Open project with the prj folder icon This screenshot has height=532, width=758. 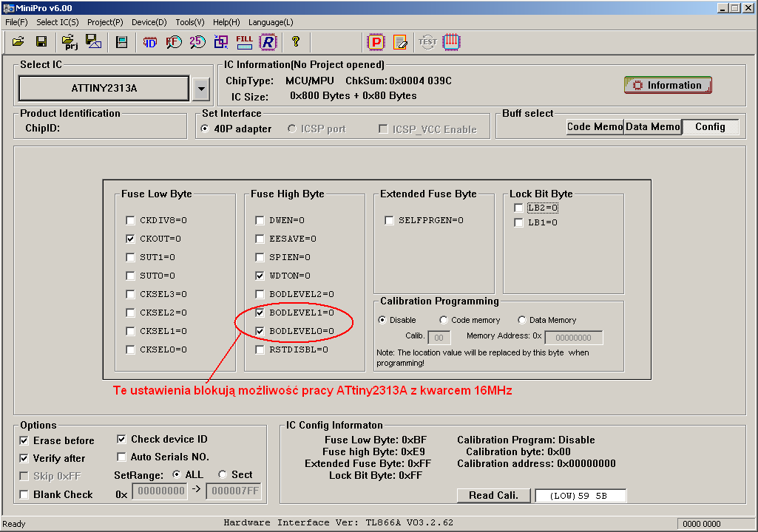[x=70, y=42]
